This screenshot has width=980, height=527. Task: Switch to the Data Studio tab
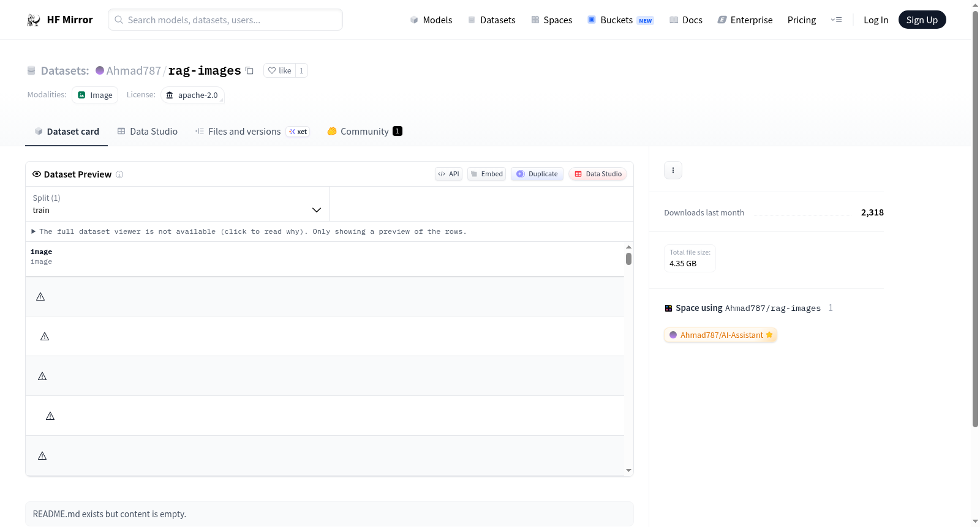(x=148, y=132)
